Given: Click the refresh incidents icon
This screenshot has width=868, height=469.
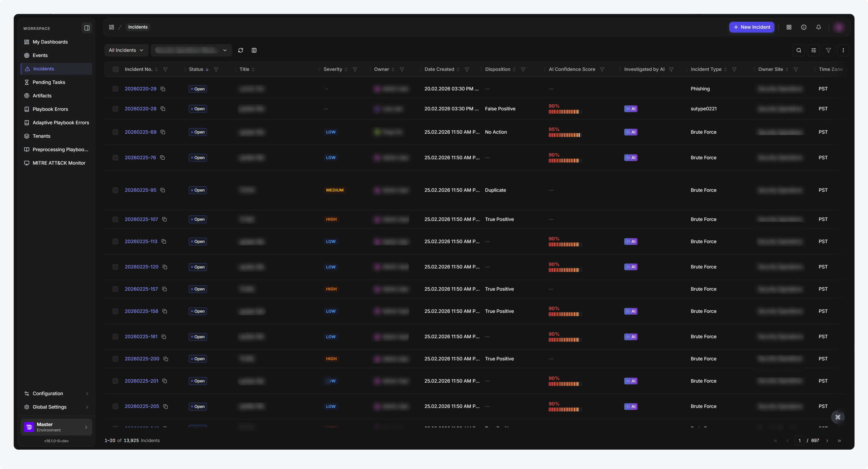Looking at the screenshot, I should [241, 50].
